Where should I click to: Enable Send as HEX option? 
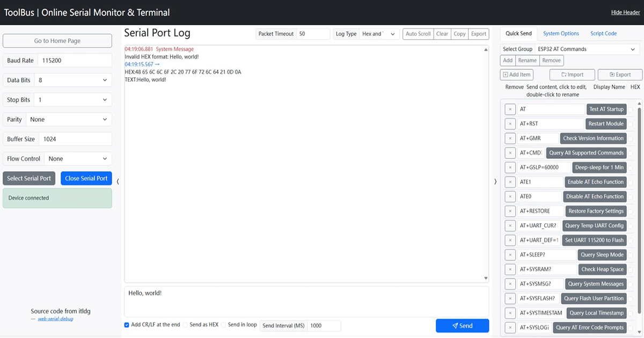[185, 325]
